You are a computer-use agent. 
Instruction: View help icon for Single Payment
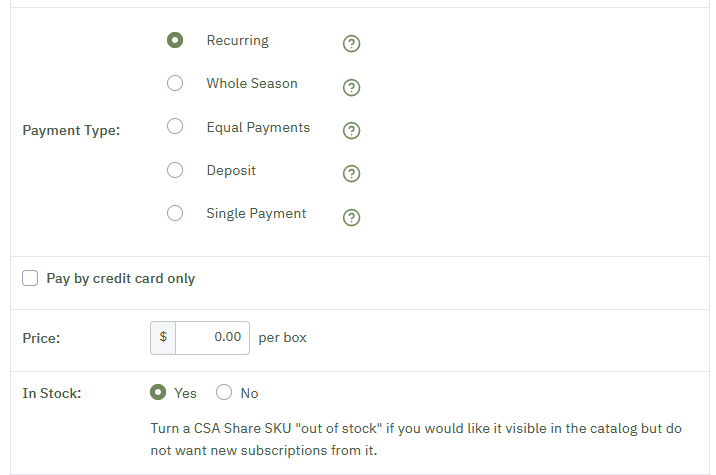351,217
